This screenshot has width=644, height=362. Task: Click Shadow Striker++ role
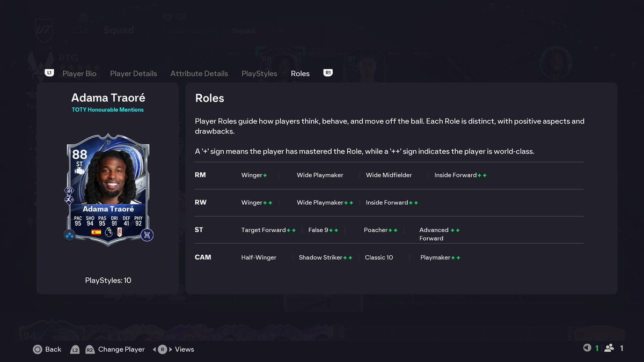(x=325, y=257)
